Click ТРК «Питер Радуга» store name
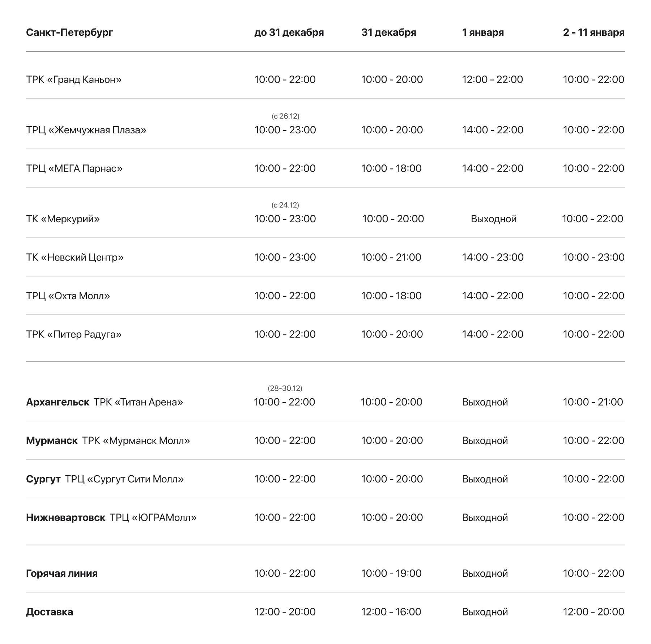651x644 pixels. (x=74, y=334)
